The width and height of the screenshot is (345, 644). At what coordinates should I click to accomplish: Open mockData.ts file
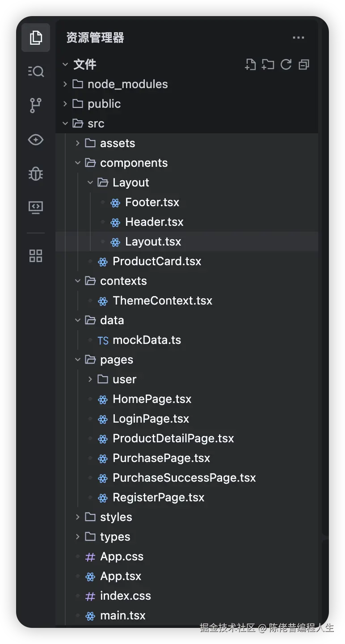point(147,340)
